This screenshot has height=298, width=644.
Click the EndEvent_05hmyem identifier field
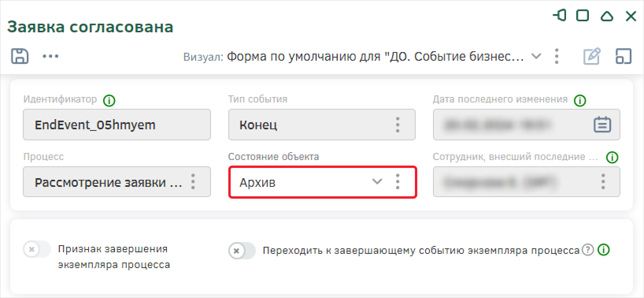pyautogui.click(x=117, y=125)
